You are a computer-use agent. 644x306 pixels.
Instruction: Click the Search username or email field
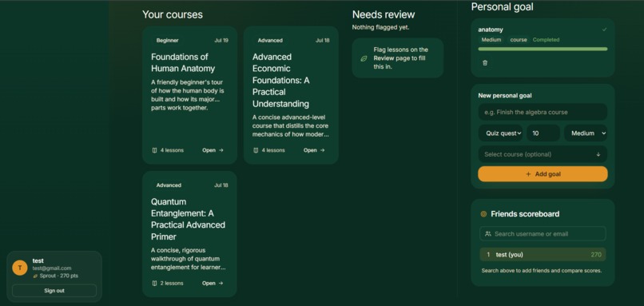tap(543, 234)
